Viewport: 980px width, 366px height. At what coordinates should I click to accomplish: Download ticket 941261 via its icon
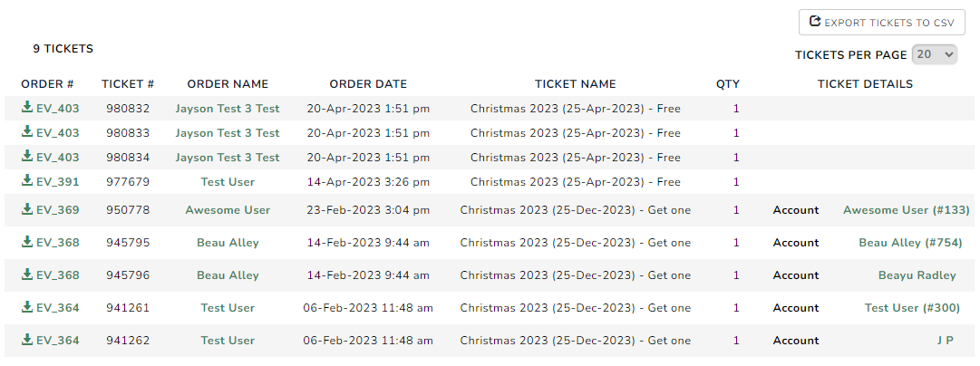tap(27, 307)
